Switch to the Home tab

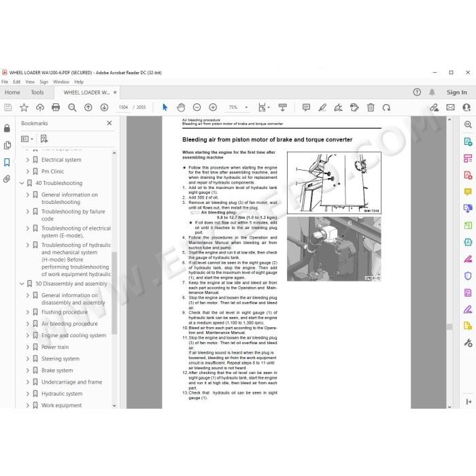pos(12,92)
